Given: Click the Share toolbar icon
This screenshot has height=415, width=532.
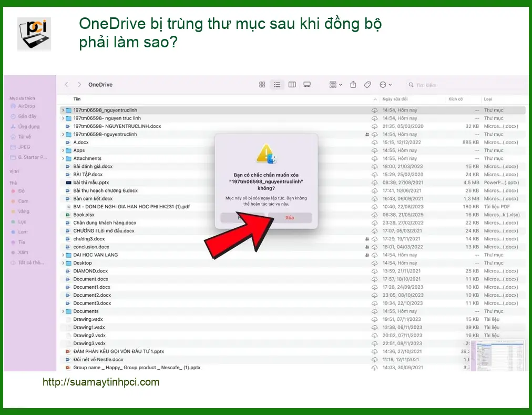Looking at the screenshot, I should pos(353,85).
